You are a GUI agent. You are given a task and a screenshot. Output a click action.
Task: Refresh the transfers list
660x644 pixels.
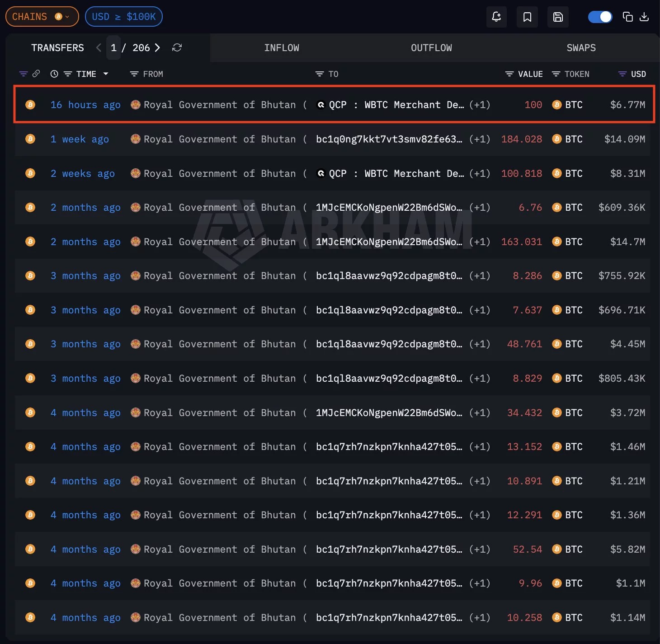177,47
